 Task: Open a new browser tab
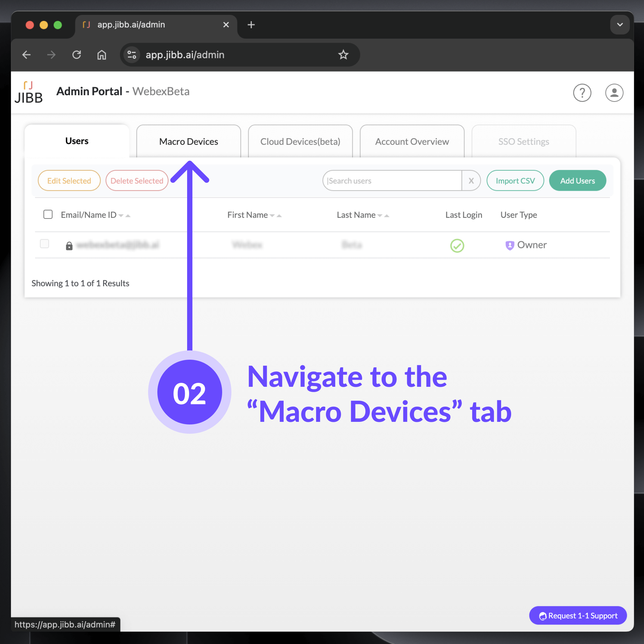pos(251,25)
